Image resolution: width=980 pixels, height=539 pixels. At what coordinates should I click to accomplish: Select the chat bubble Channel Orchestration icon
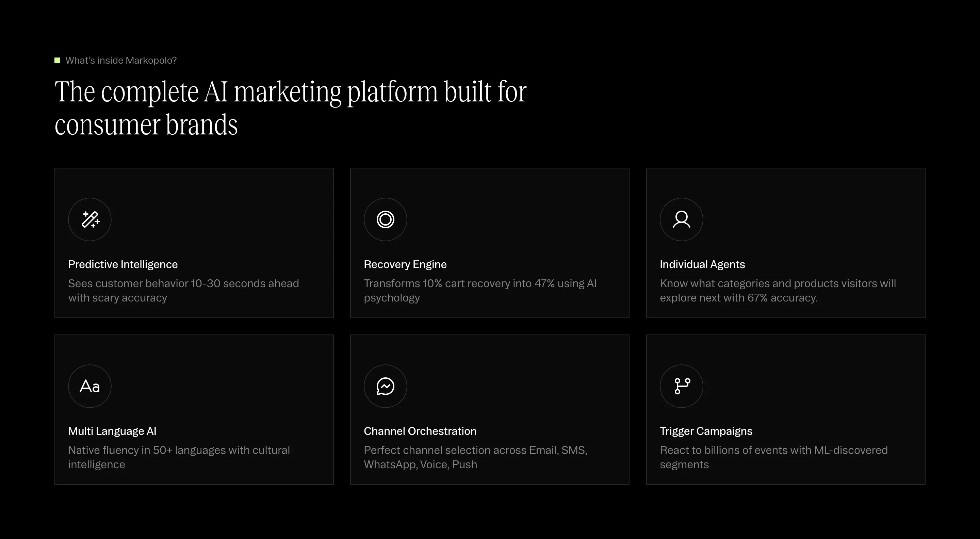point(385,386)
